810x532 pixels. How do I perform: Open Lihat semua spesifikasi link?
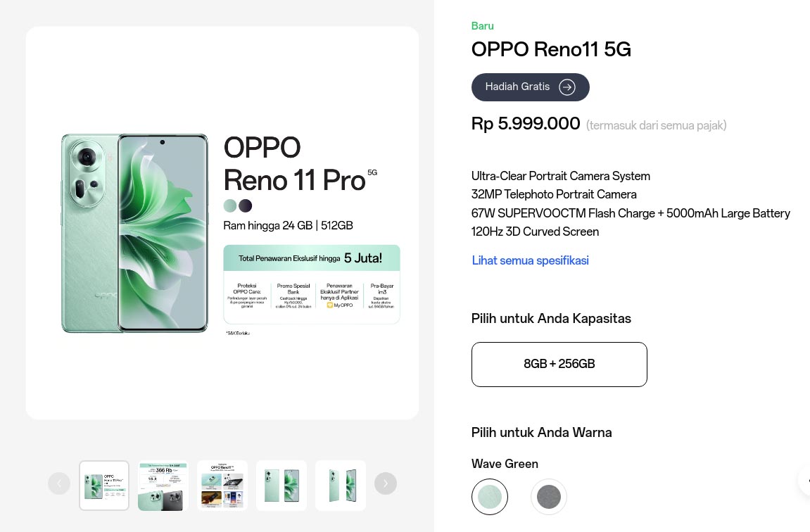(x=530, y=261)
